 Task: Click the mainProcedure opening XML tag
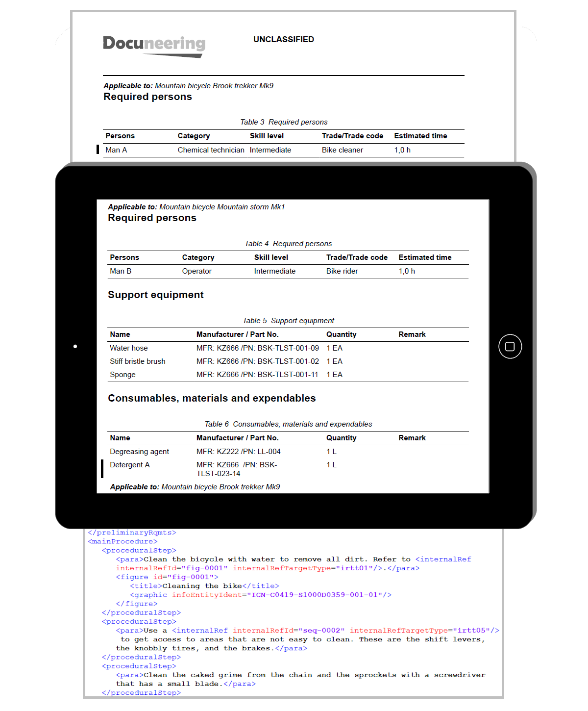[x=122, y=541]
